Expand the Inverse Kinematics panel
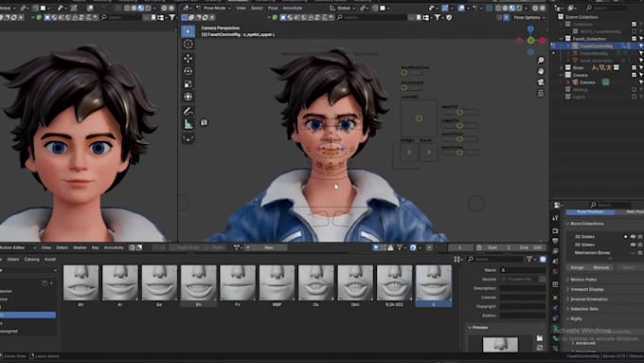644x363 pixels. [588, 299]
